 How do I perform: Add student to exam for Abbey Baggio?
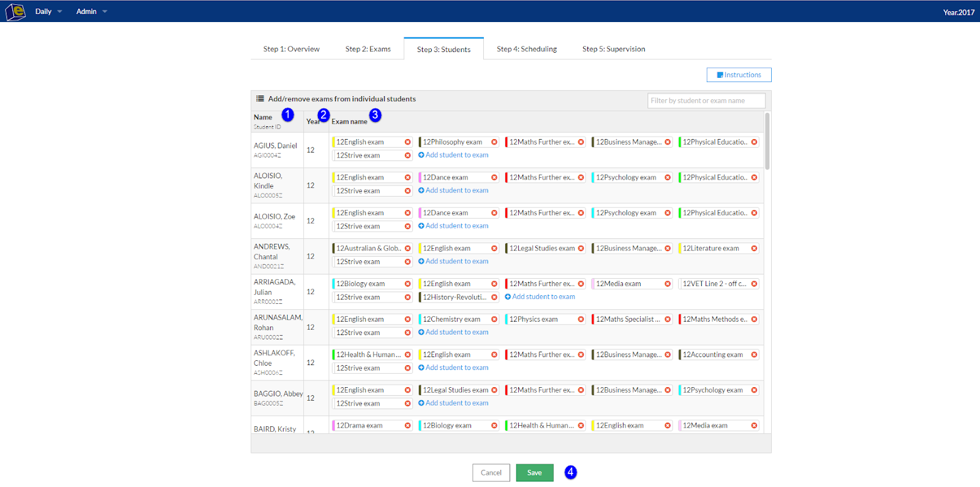tap(453, 403)
